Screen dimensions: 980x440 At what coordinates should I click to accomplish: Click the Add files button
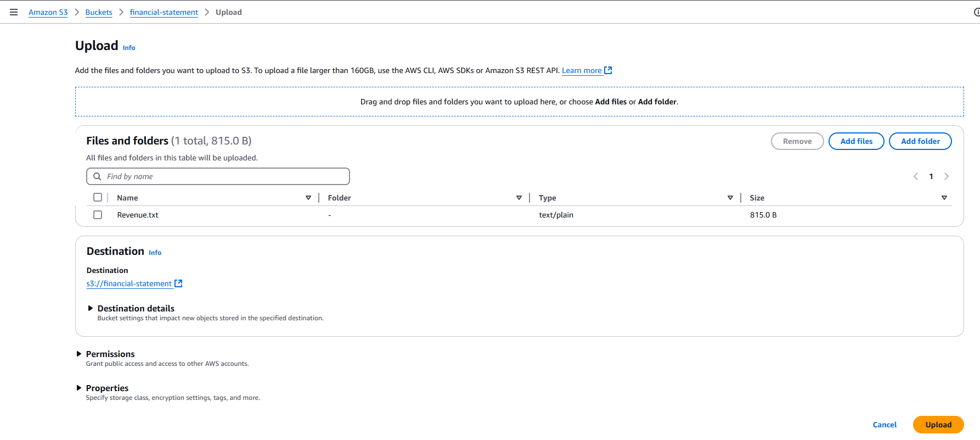(x=857, y=141)
